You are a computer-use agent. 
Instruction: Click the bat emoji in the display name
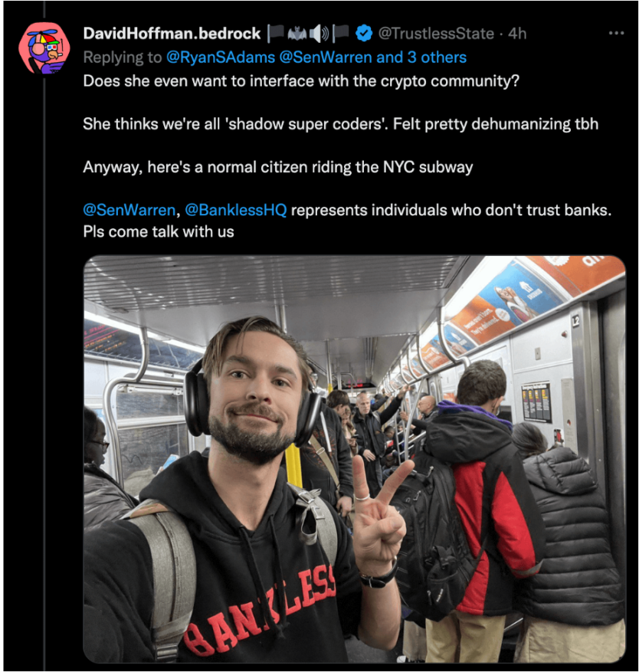[297, 33]
